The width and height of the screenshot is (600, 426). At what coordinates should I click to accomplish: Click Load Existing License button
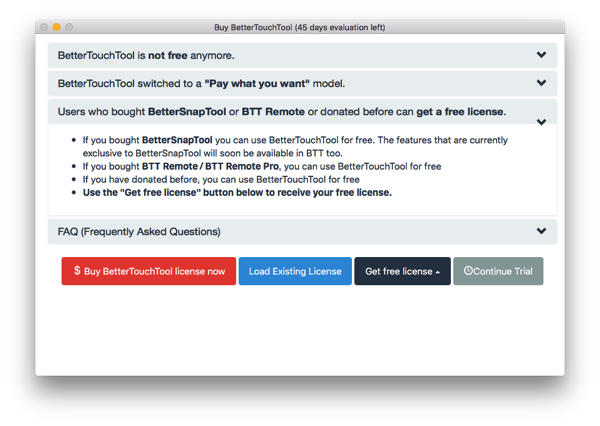pos(295,271)
